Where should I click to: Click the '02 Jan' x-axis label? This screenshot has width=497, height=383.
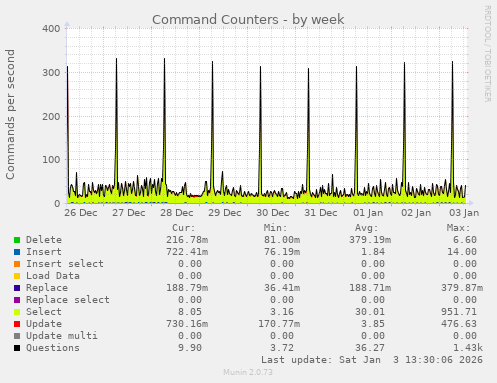point(416,213)
